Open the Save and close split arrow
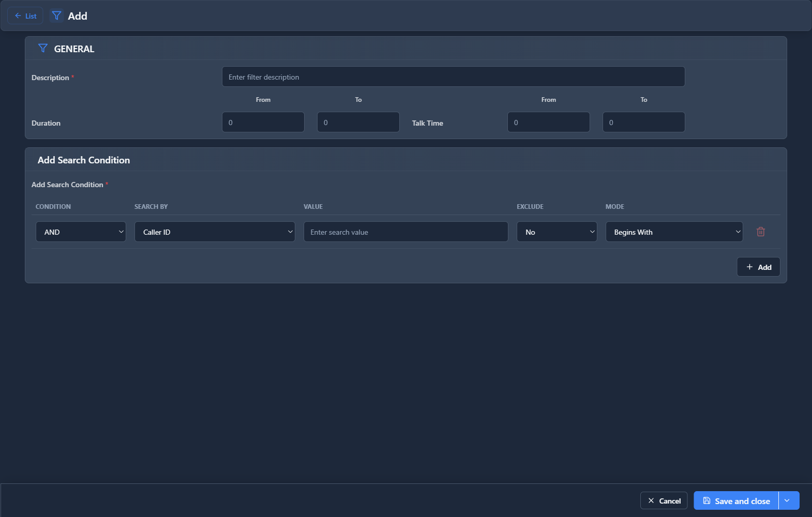 click(x=788, y=500)
